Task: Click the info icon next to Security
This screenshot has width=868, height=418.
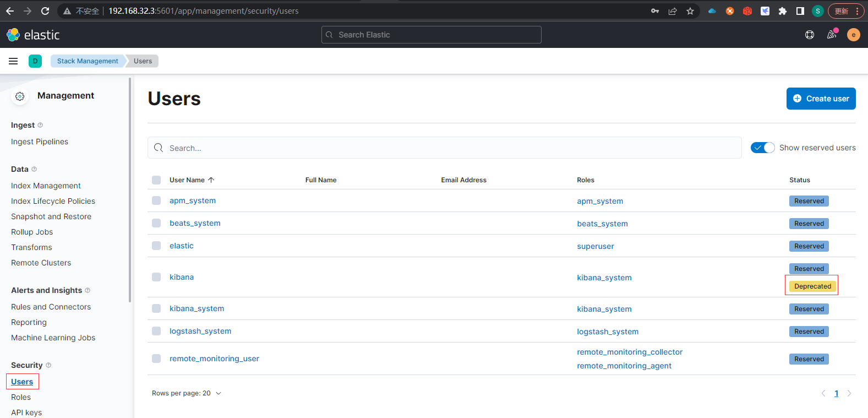Action: [x=48, y=365]
